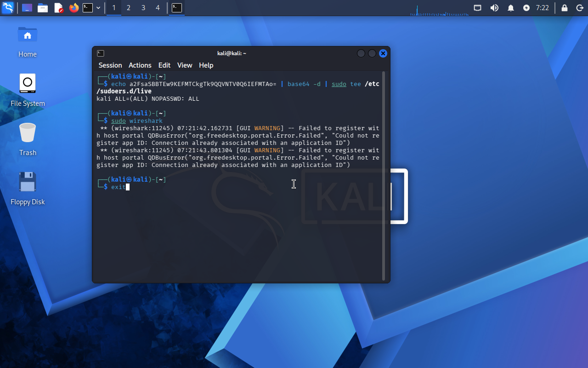Launch Firefox from the top panel
The image size is (588, 368).
(x=73, y=8)
